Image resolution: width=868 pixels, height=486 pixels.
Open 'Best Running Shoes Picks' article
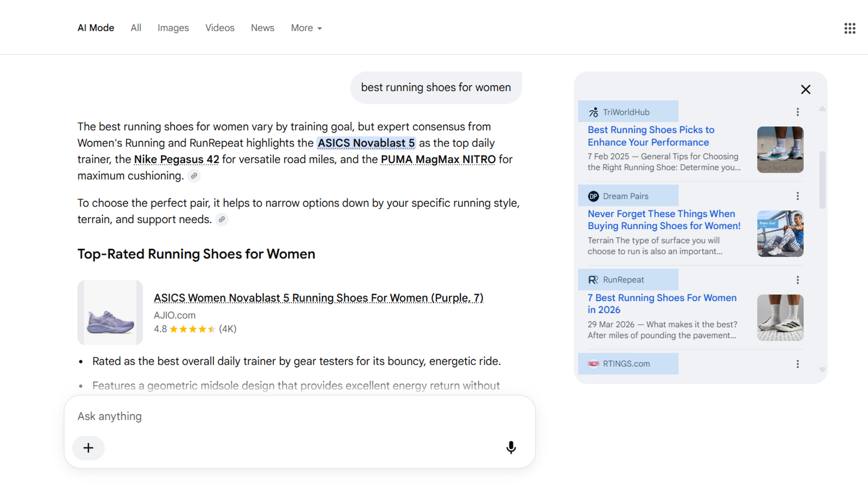[651, 136]
